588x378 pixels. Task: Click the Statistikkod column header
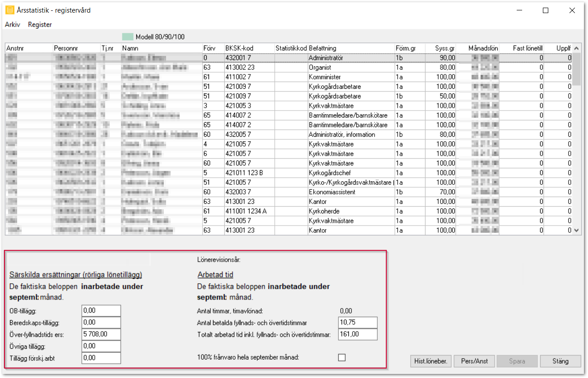291,48
